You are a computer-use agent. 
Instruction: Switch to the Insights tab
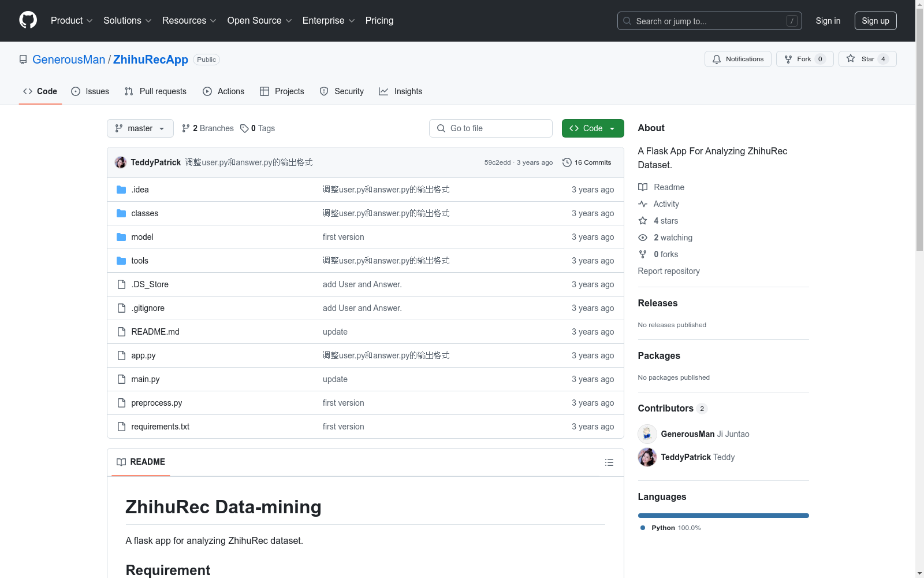pos(401,91)
